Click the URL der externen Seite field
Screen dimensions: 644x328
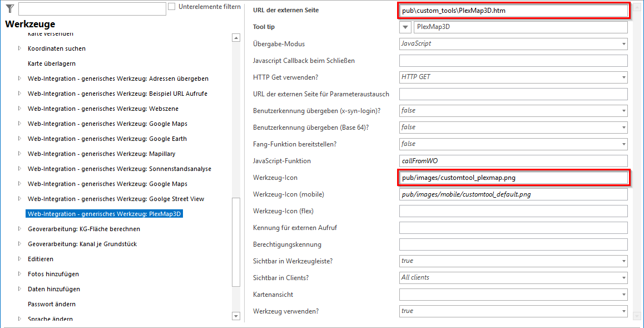point(513,11)
